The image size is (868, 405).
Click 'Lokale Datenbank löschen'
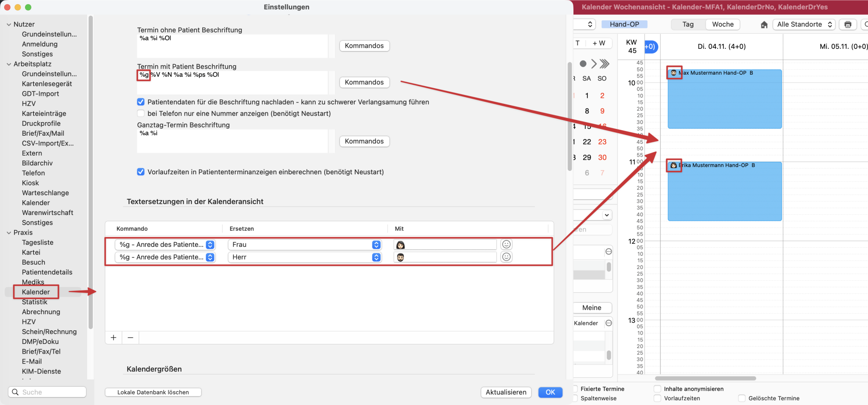point(153,392)
